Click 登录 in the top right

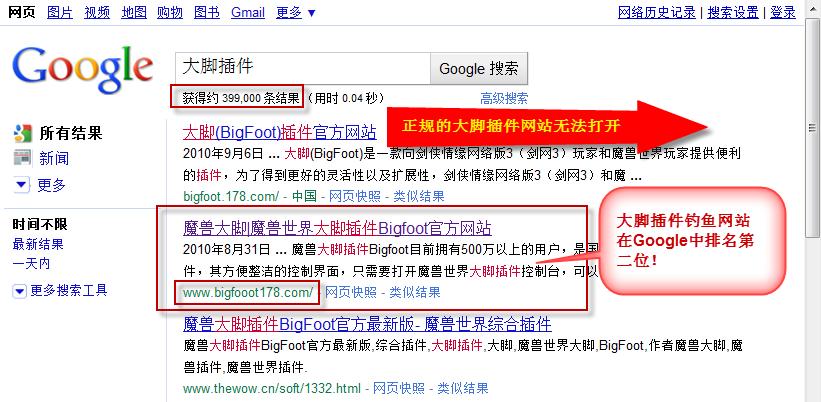[x=783, y=12]
